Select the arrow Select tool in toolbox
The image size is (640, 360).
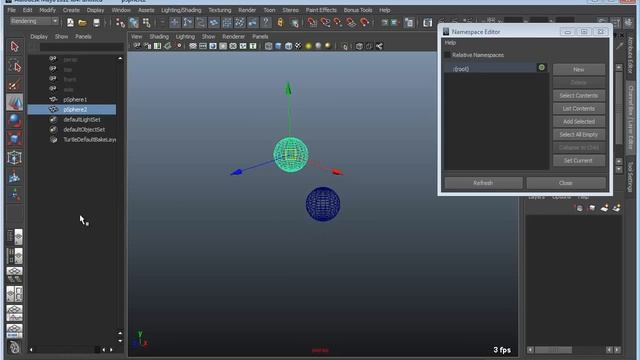tap(15, 47)
